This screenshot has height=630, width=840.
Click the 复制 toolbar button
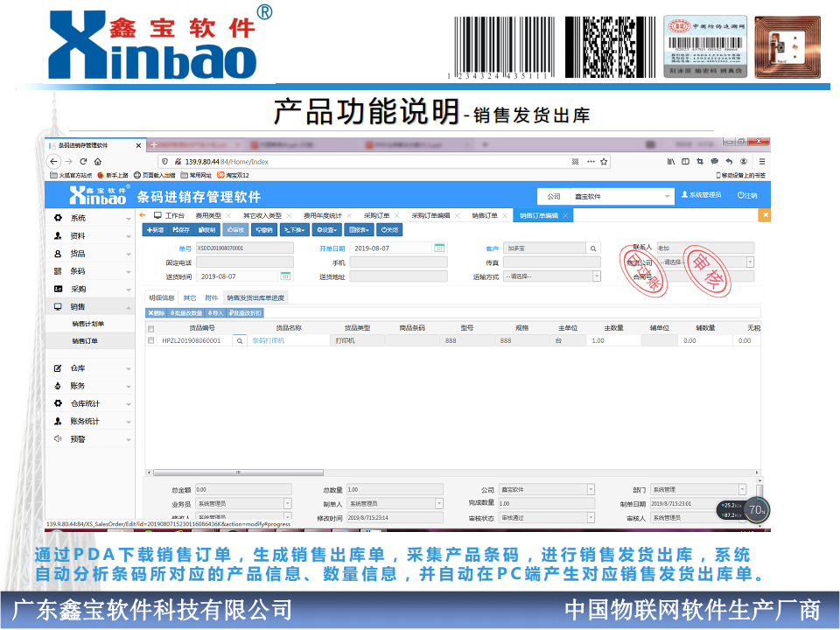click(x=206, y=230)
